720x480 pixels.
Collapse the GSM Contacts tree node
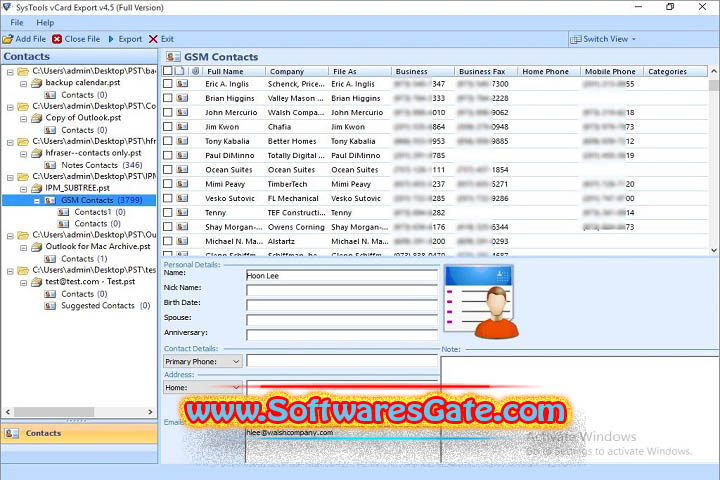37,201
